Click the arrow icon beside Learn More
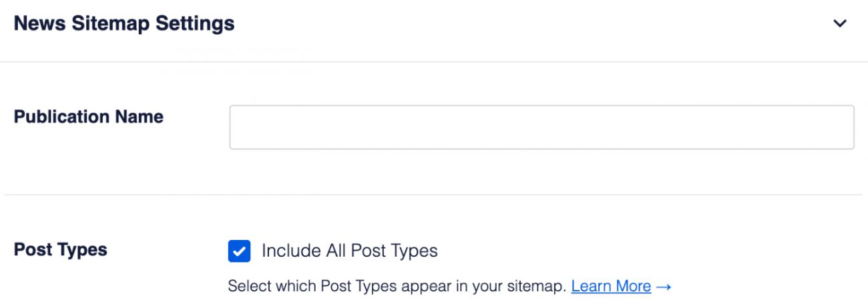Viewport: 868px width, 308px height. (663, 287)
